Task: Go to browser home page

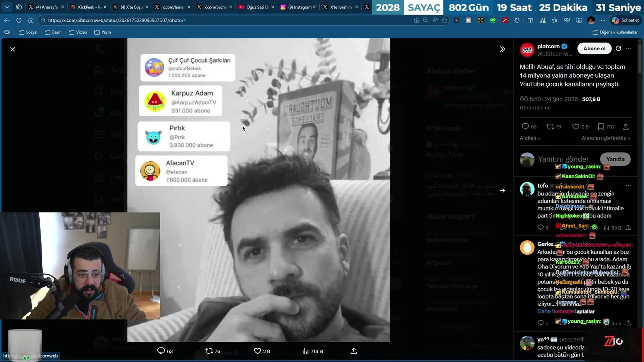Action: (31, 20)
